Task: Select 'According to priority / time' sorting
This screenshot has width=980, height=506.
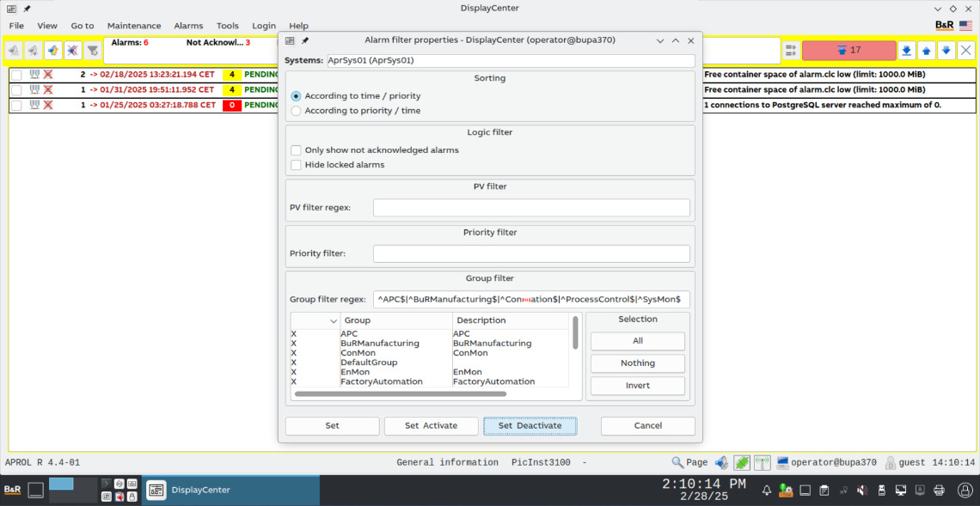Action: click(297, 111)
